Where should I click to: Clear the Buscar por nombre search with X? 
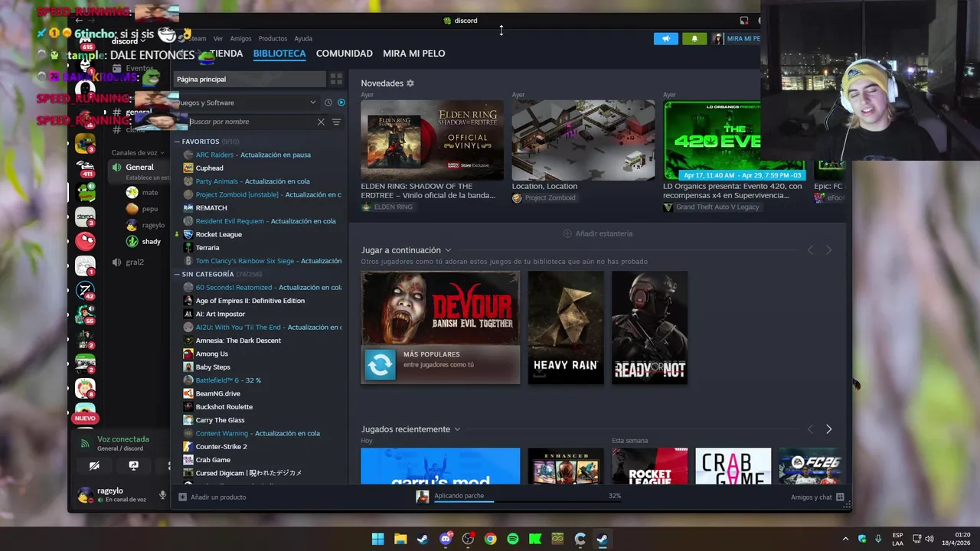[x=321, y=122]
